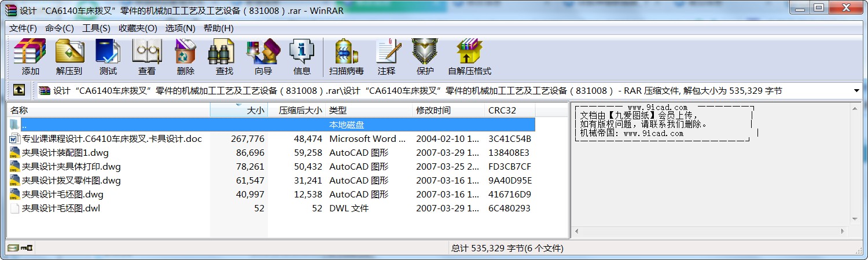
Task: Click the type cell "DWL 文件"
Action: [x=349, y=208]
